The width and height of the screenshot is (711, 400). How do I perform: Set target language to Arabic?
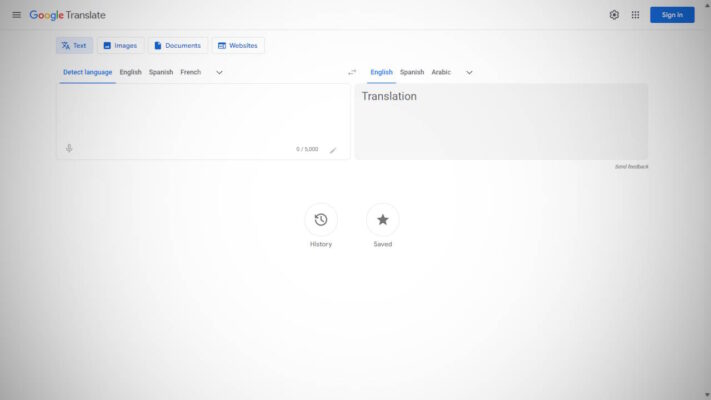point(441,72)
